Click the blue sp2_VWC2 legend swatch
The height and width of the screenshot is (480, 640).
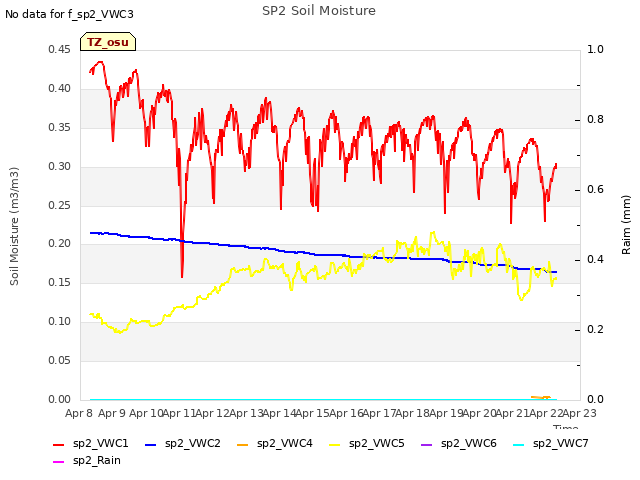coord(151,444)
